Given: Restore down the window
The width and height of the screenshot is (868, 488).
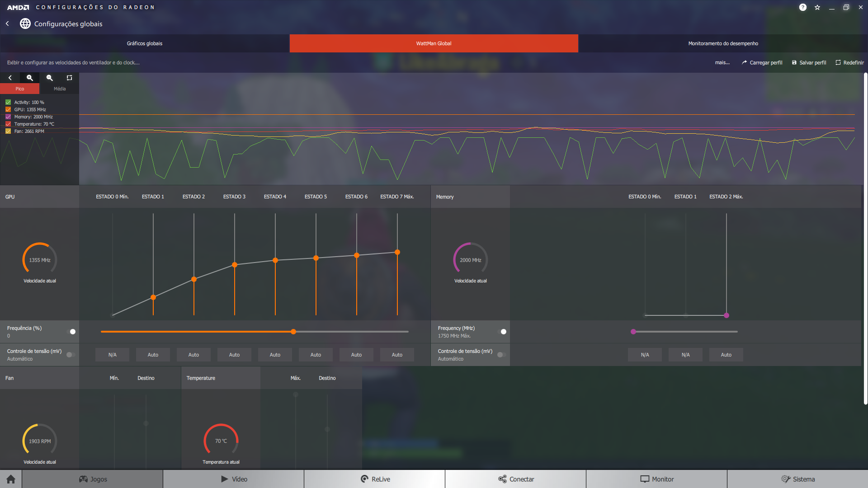Looking at the screenshot, I should (x=846, y=7).
